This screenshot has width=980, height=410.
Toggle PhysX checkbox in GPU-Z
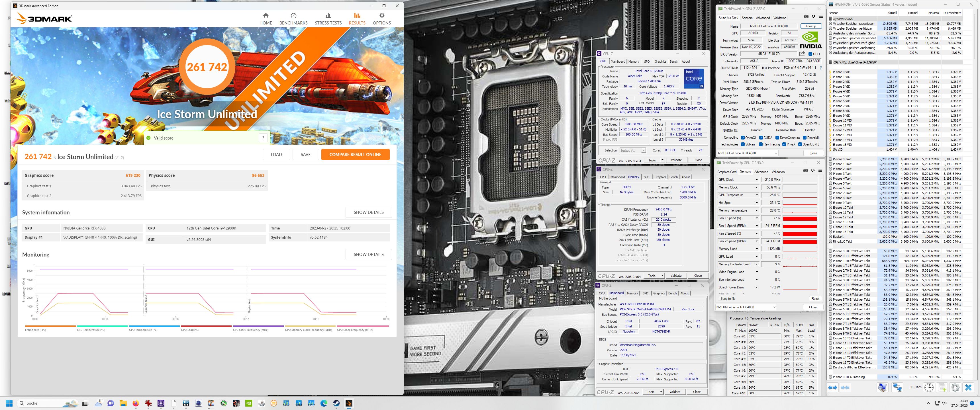[784, 144]
